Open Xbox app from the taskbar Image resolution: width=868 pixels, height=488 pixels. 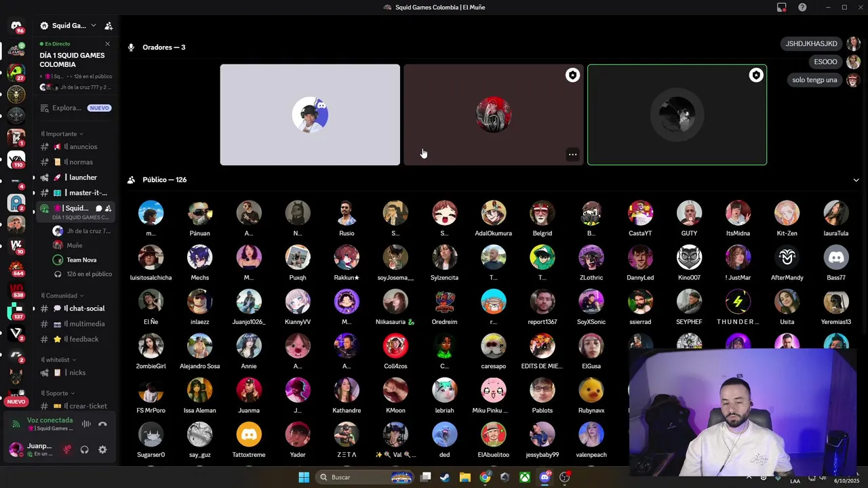tap(525, 477)
